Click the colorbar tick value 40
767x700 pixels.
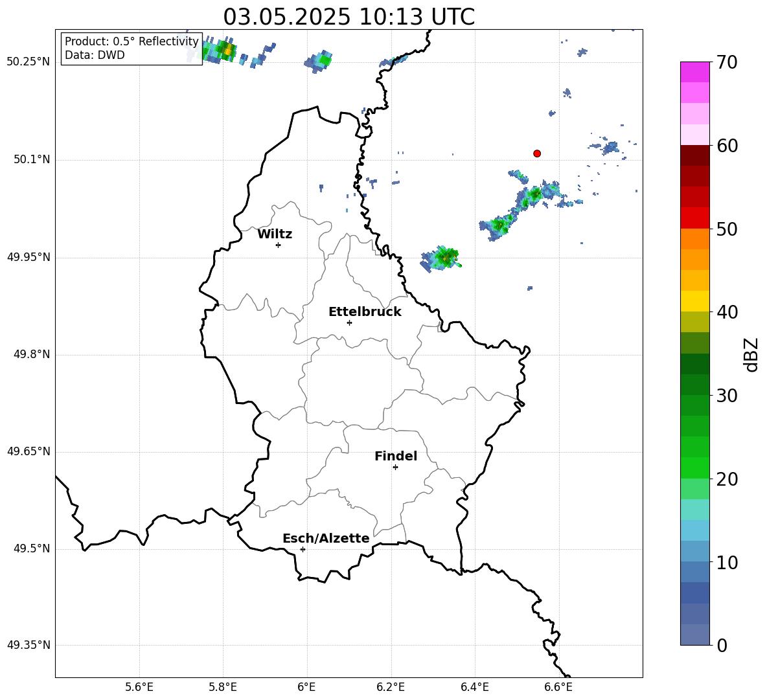pos(727,312)
